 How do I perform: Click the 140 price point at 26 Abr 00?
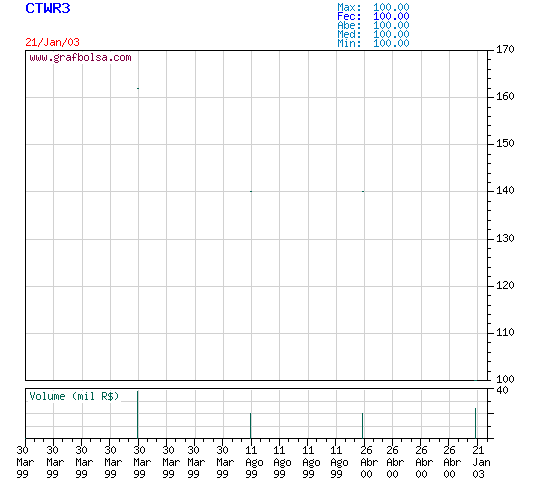click(x=363, y=191)
